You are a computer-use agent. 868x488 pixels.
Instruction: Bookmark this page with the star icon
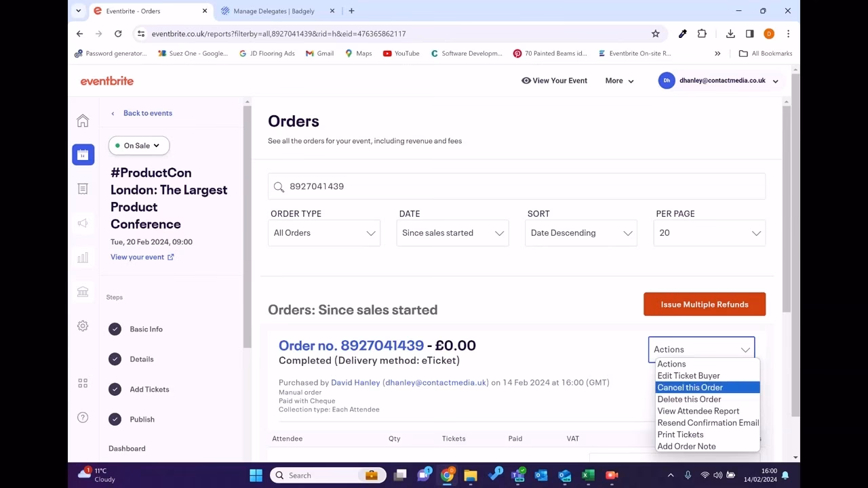pos(656,33)
